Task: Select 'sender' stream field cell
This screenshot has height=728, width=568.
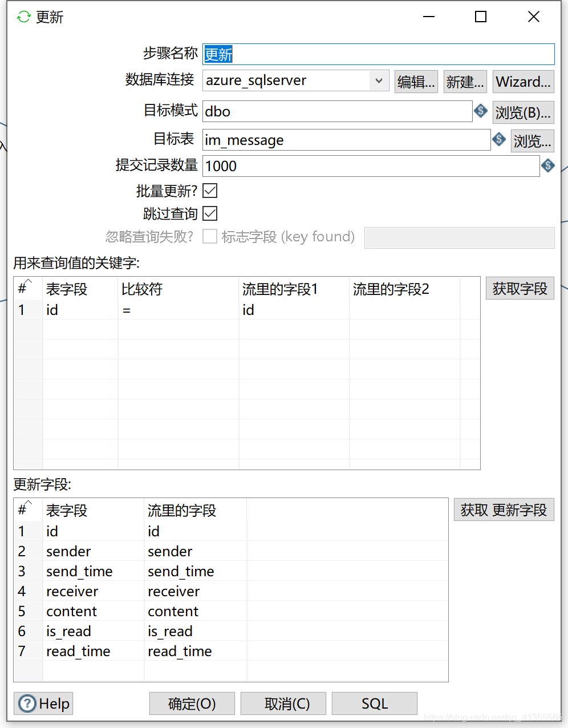Action: tap(196, 551)
